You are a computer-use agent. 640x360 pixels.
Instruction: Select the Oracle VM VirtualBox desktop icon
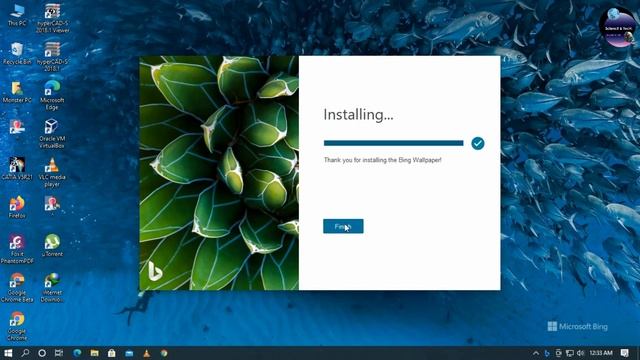52,134
